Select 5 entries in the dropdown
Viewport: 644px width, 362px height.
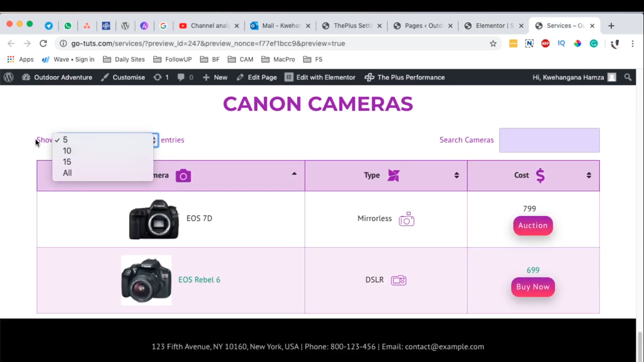pyautogui.click(x=103, y=140)
